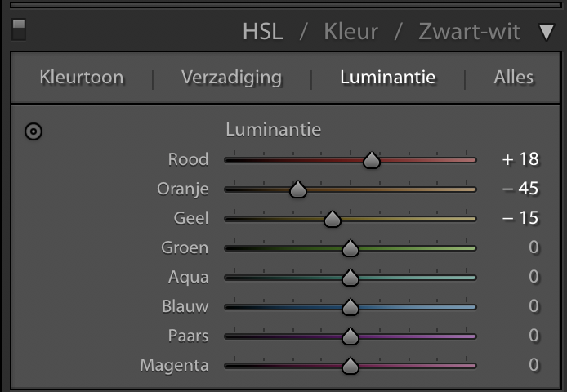Click the Aqua luminance slider handle

pos(350,278)
